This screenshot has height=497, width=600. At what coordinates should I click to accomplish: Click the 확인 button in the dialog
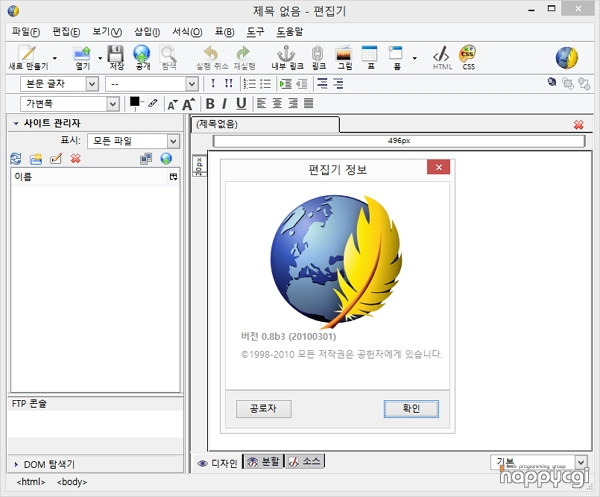[411, 409]
